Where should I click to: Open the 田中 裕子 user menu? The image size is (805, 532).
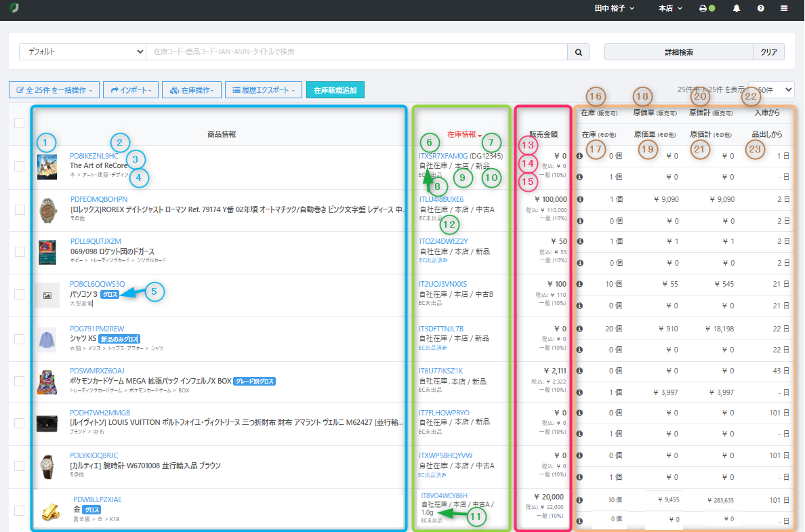tap(614, 8)
